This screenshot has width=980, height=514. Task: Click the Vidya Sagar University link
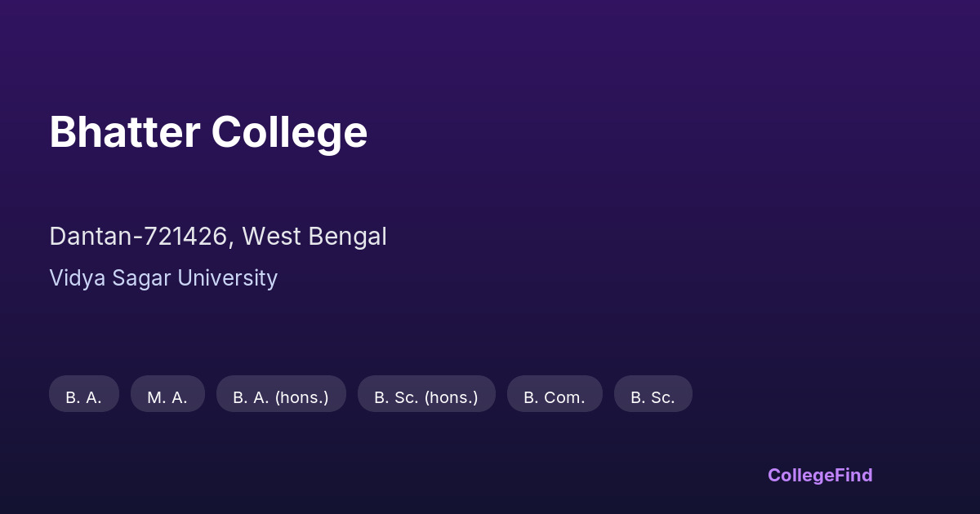pos(163,278)
